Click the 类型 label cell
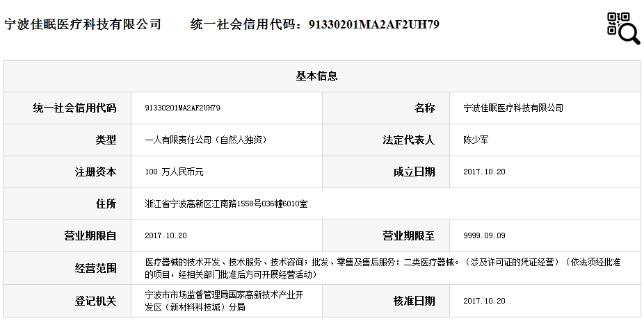Image resolution: width=644 pixels, height=323 pixels. click(x=106, y=140)
